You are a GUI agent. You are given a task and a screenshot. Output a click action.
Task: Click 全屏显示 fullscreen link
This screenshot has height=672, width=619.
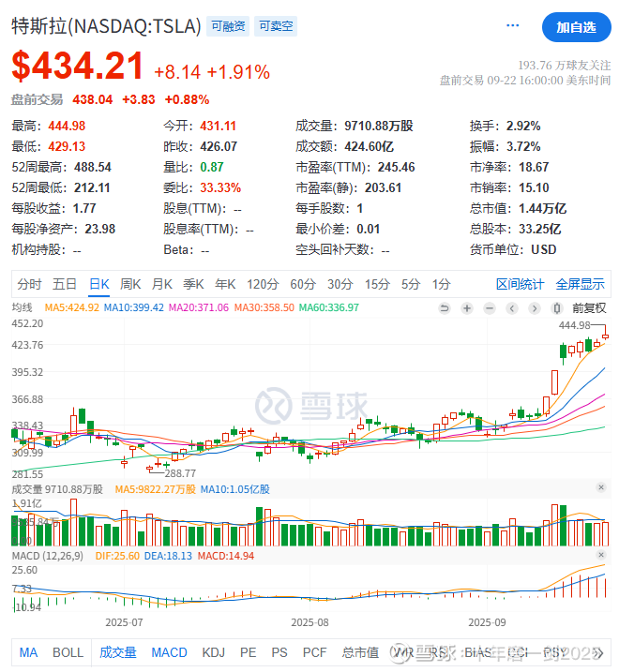(x=580, y=284)
